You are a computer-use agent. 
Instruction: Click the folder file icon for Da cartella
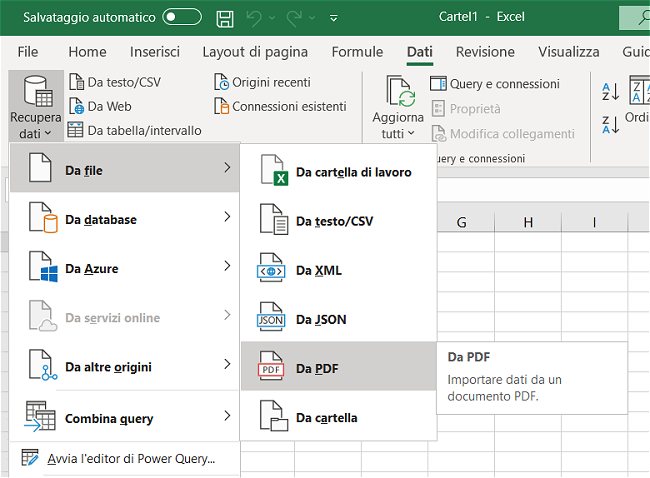(x=274, y=416)
